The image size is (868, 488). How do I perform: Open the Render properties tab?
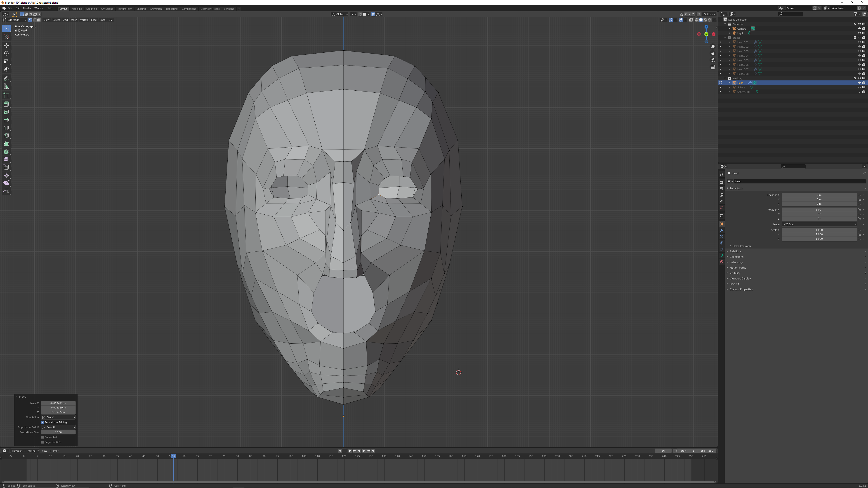coord(722,182)
